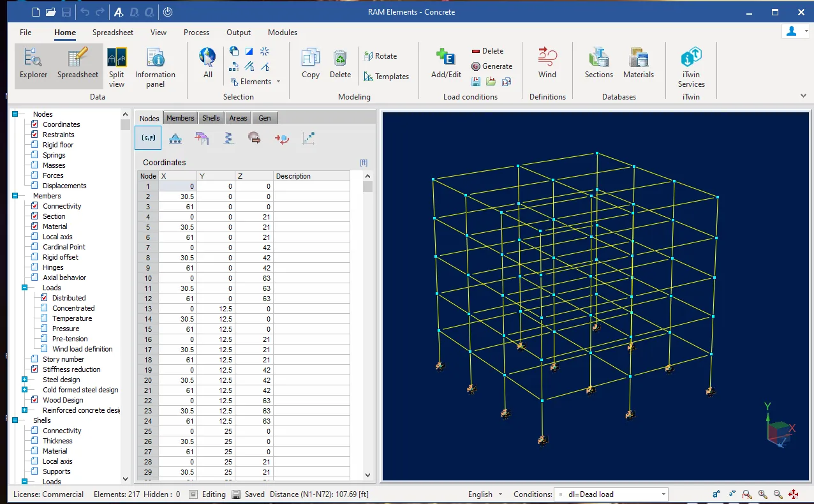Toggle the Spreadsheet panel button
Viewport: 814px width, 504px height.
(78, 64)
